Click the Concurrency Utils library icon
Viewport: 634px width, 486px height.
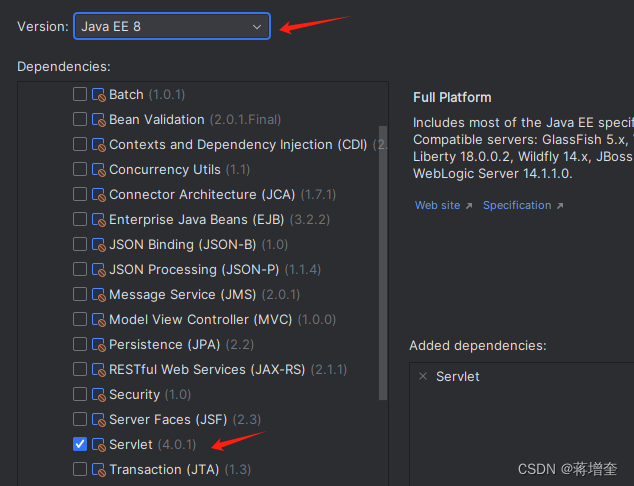(x=99, y=170)
